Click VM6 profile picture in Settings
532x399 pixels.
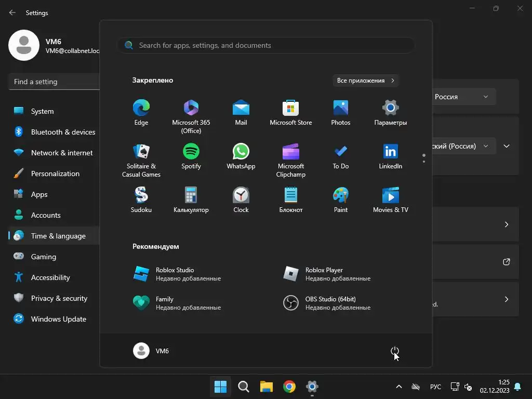coord(24,45)
